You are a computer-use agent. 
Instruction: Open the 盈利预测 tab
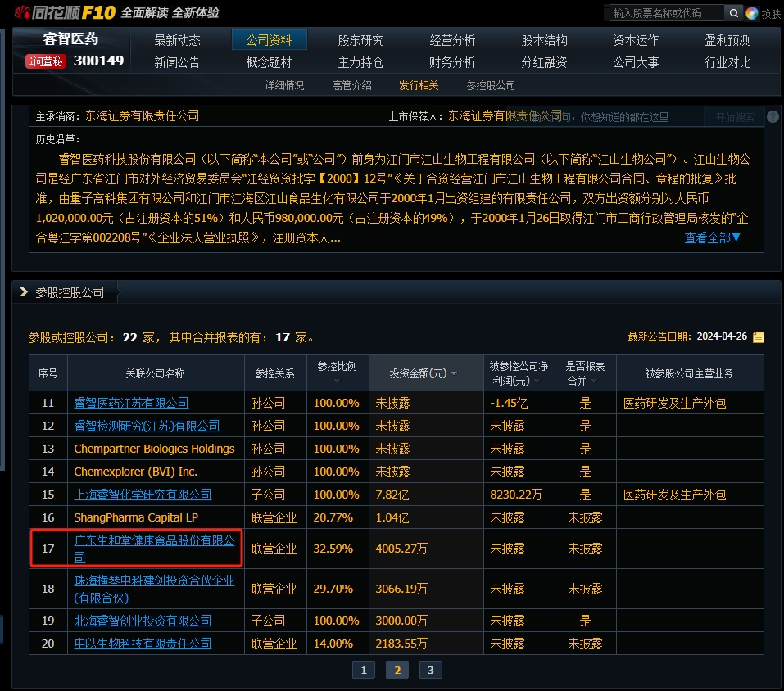[727, 40]
